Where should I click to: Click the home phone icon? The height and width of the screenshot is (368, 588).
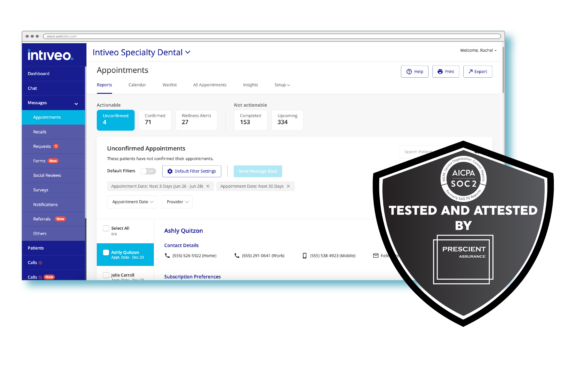[167, 256]
